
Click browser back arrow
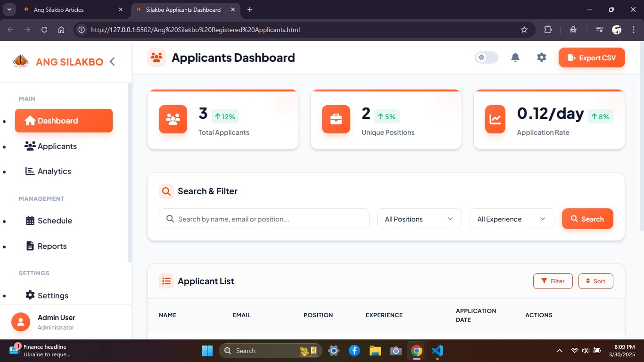[x=10, y=30]
